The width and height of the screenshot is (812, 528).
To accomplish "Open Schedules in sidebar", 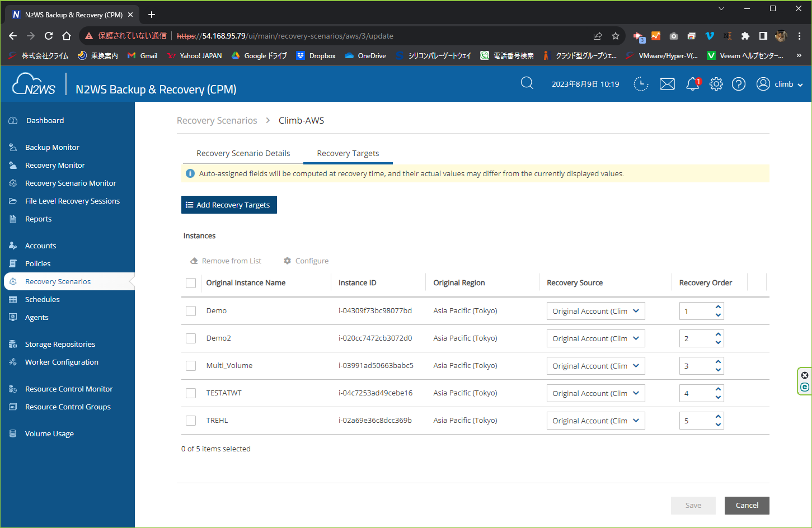I will click(42, 299).
